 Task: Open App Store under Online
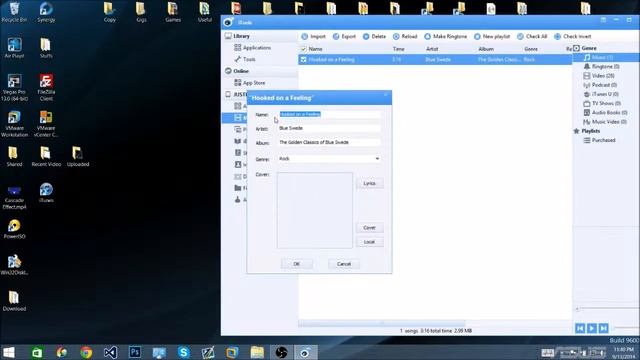click(x=250, y=82)
